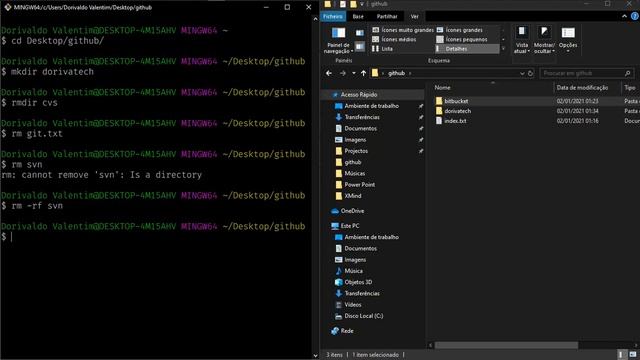Screen dimensions: 640x360
Task: Select Ícones pequenos layout
Action: point(462,39)
